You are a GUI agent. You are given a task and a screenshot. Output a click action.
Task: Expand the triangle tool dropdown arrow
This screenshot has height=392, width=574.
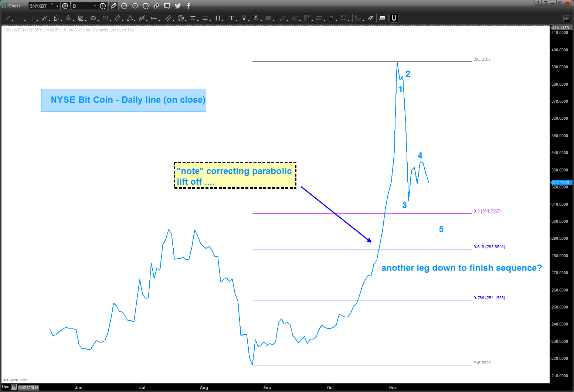click(x=134, y=20)
